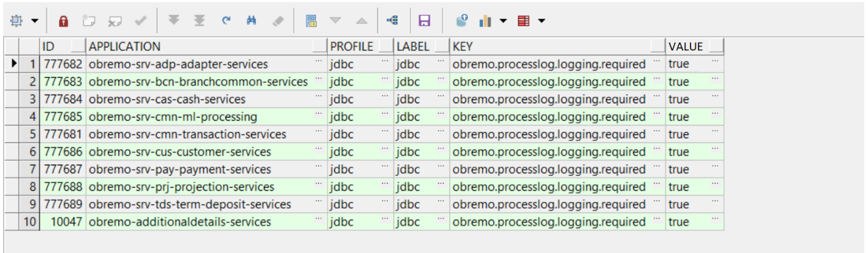Click the refresh arrow icon
868x253 pixels.
(226, 21)
